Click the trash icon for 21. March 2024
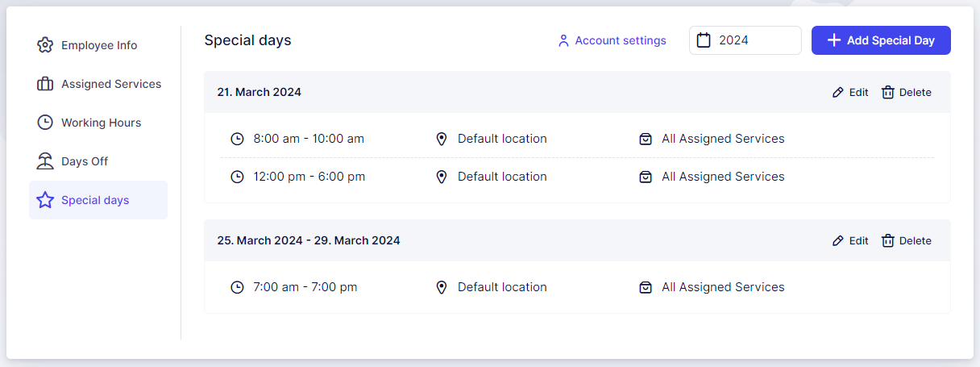 [887, 93]
